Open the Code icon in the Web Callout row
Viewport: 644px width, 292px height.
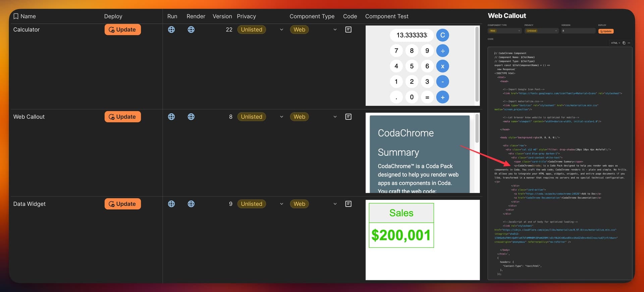(348, 117)
